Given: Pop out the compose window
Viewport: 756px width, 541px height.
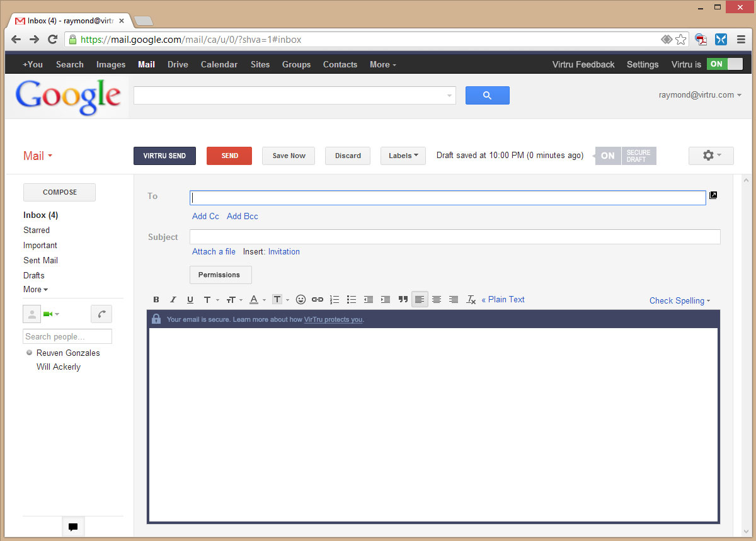Looking at the screenshot, I should [713, 195].
